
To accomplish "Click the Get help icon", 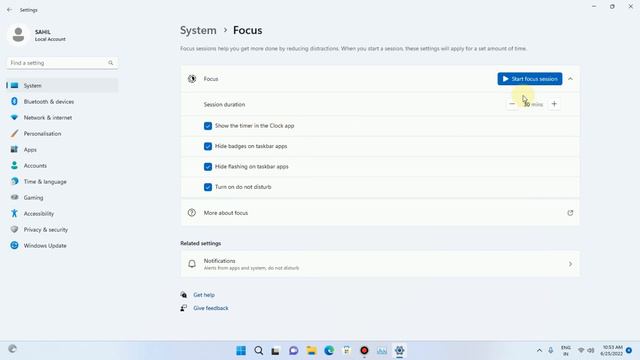I will click(184, 295).
